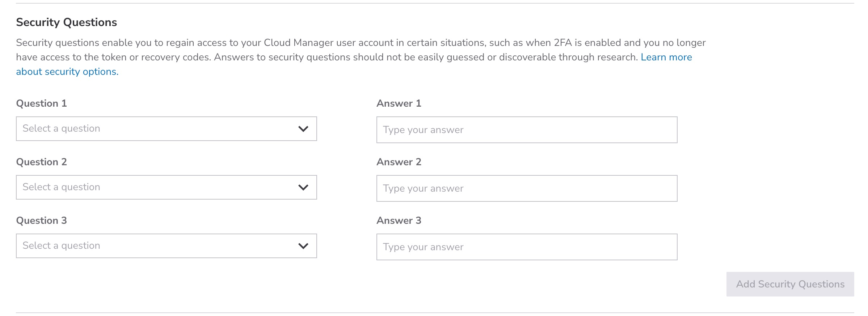Click the 'Question 1' field label

[42, 103]
